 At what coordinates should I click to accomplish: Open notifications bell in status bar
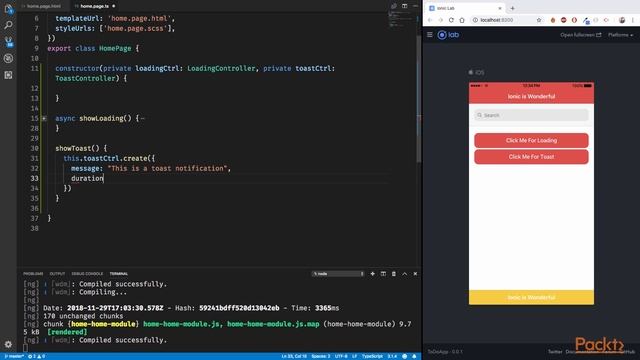414,356
